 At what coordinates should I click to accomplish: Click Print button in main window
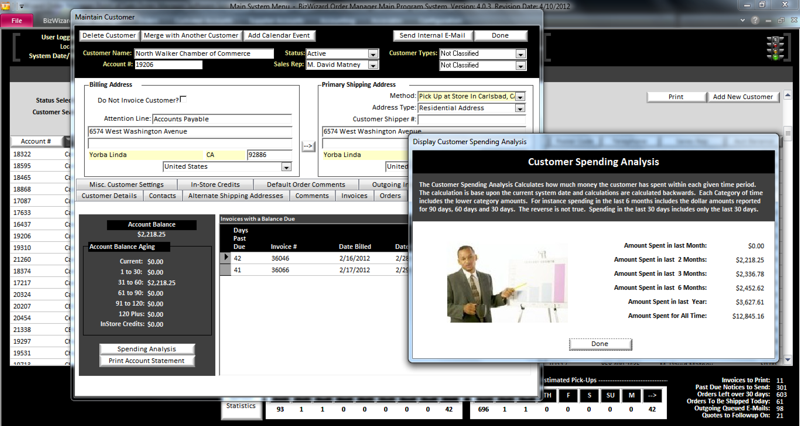[x=676, y=97]
